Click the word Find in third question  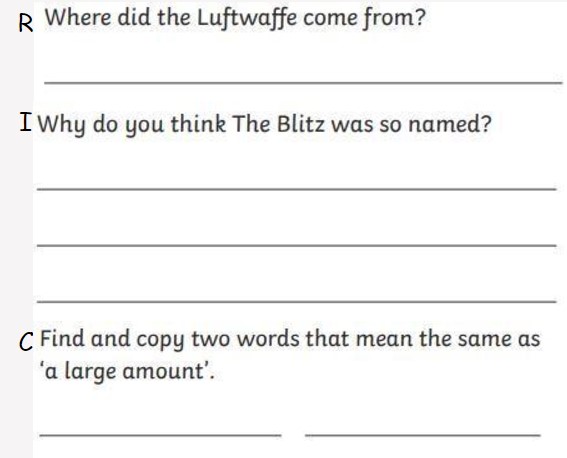tap(62, 338)
